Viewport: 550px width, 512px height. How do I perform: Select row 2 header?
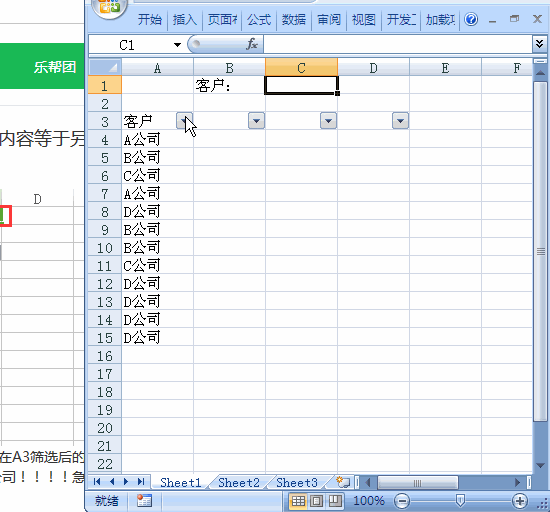pos(105,103)
